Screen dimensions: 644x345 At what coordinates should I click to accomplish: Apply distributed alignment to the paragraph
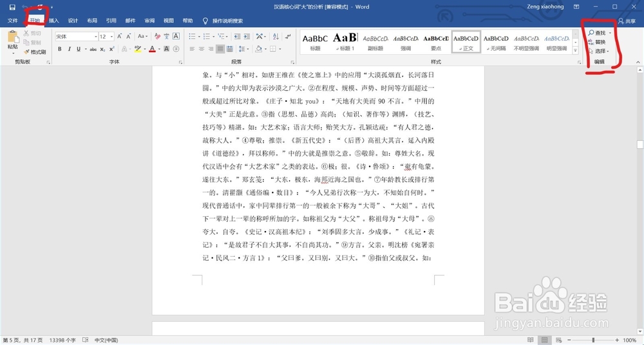point(230,49)
